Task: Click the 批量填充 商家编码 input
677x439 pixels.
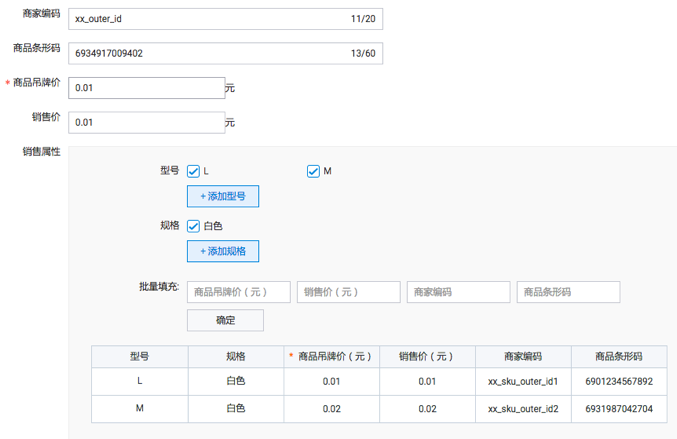Action: point(458,292)
